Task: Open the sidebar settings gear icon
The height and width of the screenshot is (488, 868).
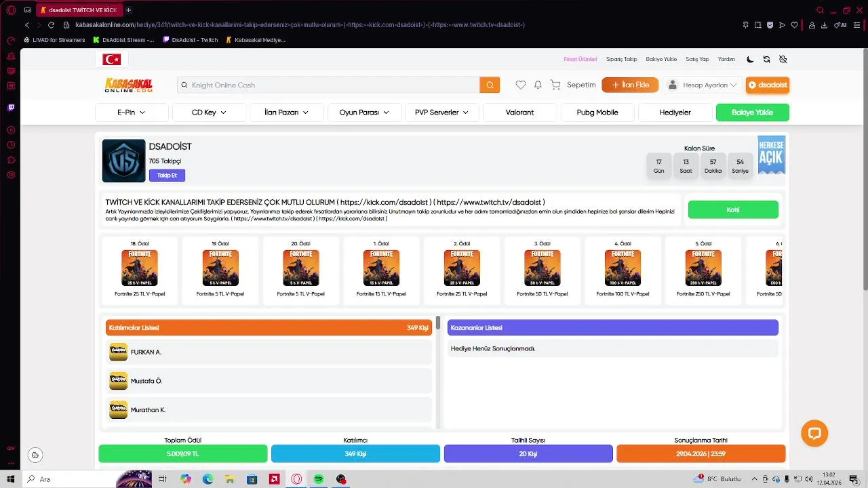Action: click(11, 175)
